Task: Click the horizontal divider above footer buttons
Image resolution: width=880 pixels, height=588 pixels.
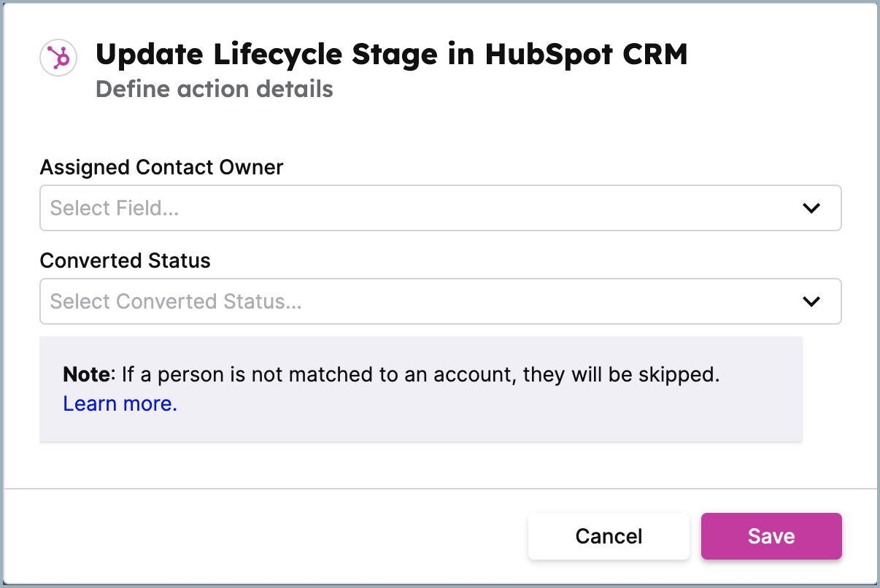Action: coord(440,488)
